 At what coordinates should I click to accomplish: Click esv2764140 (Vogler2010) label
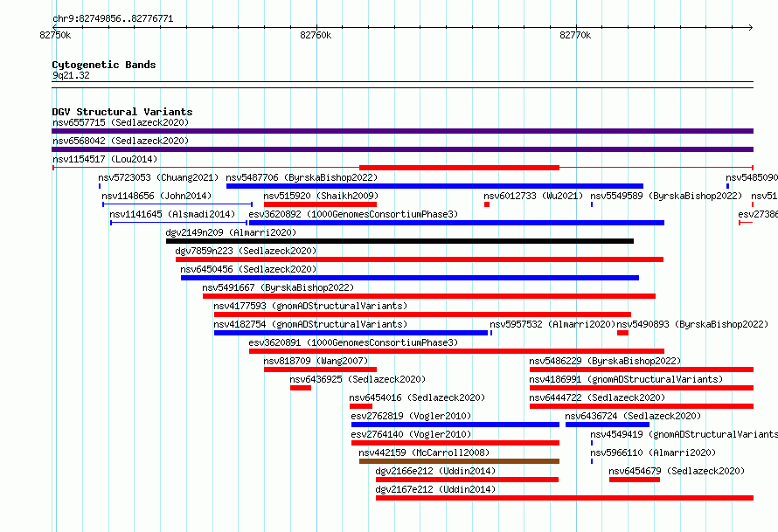point(411,434)
